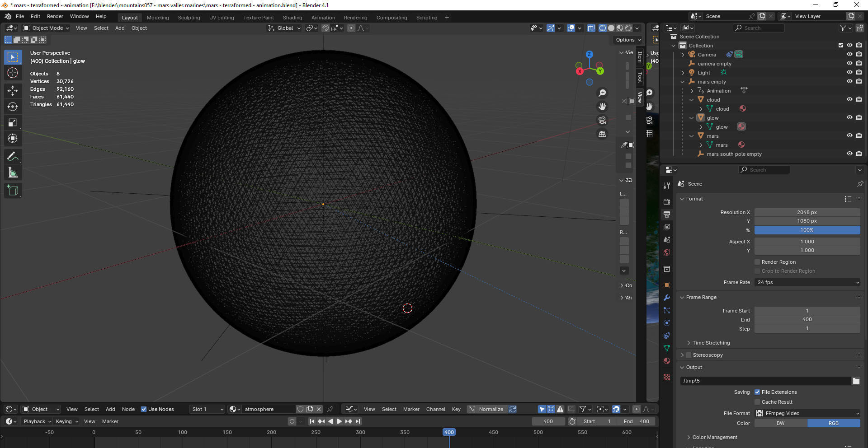This screenshot has width=868, height=448.
Task: Open the Frame Rate 24 fps dropdown
Action: point(807,282)
